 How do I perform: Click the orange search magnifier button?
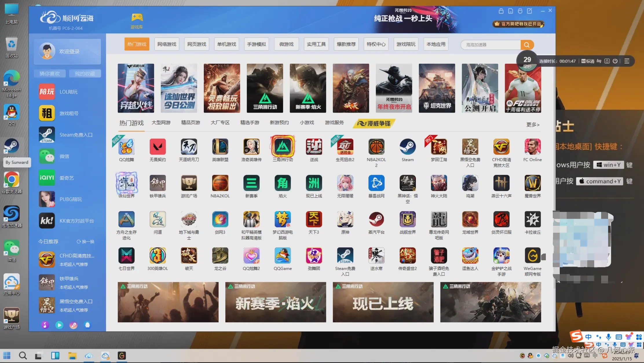pyautogui.click(x=527, y=45)
